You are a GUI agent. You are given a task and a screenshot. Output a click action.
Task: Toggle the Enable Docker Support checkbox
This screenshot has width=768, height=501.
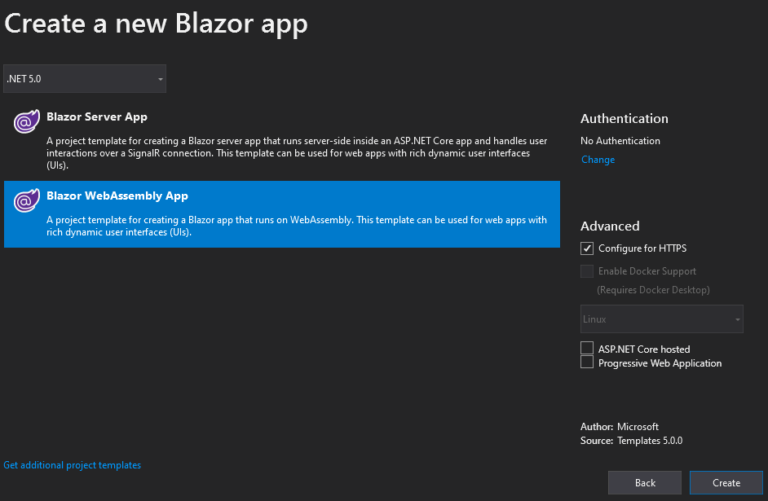coord(587,271)
